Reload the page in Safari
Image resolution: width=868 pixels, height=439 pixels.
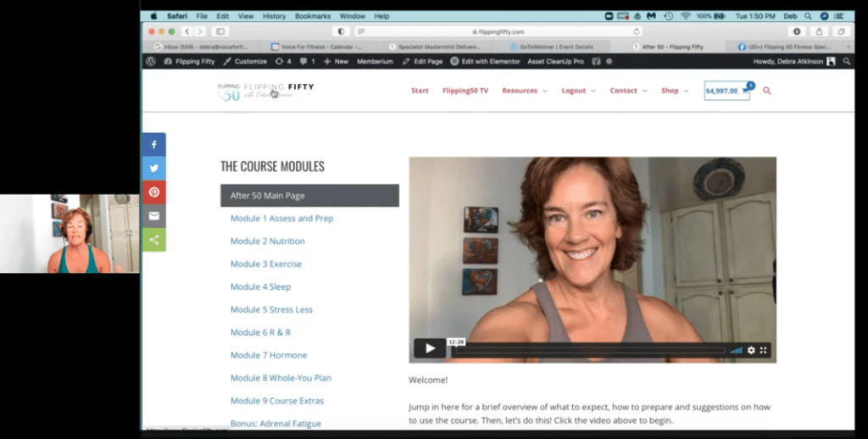[637, 31]
